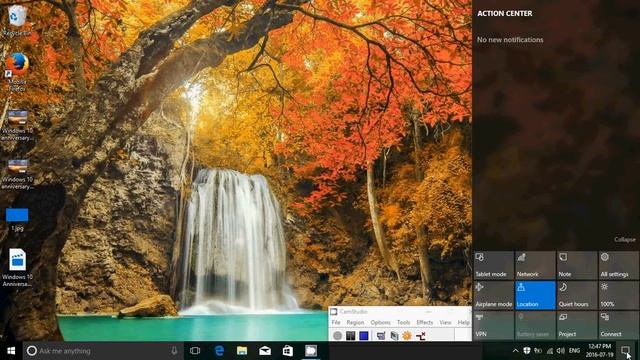The width and height of the screenshot is (640, 360).
Task: Collapse the quick actions panel
Action: point(624,240)
